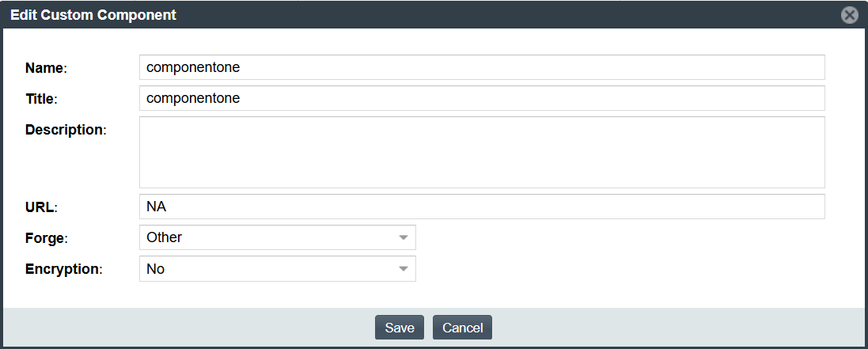Viewport: 868px width, 349px height.
Task: Click the URL label
Action: pyautogui.click(x=41, y=207)
